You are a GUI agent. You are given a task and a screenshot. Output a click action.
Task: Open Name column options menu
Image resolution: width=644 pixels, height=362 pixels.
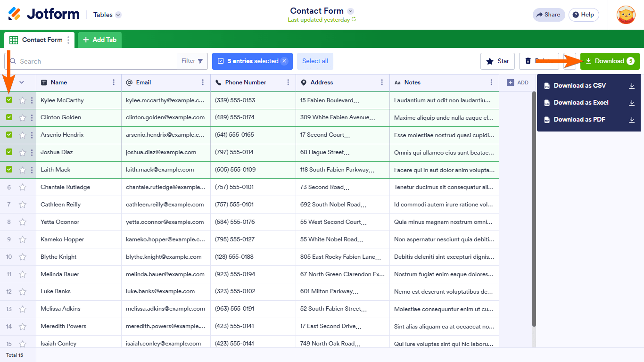tap(115, 82)
